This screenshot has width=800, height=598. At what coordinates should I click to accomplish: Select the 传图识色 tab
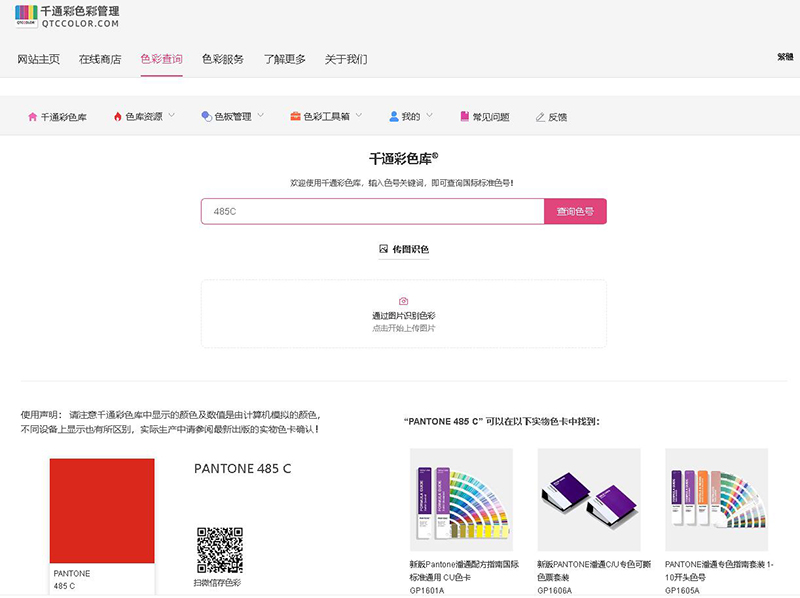pos(403,249)
